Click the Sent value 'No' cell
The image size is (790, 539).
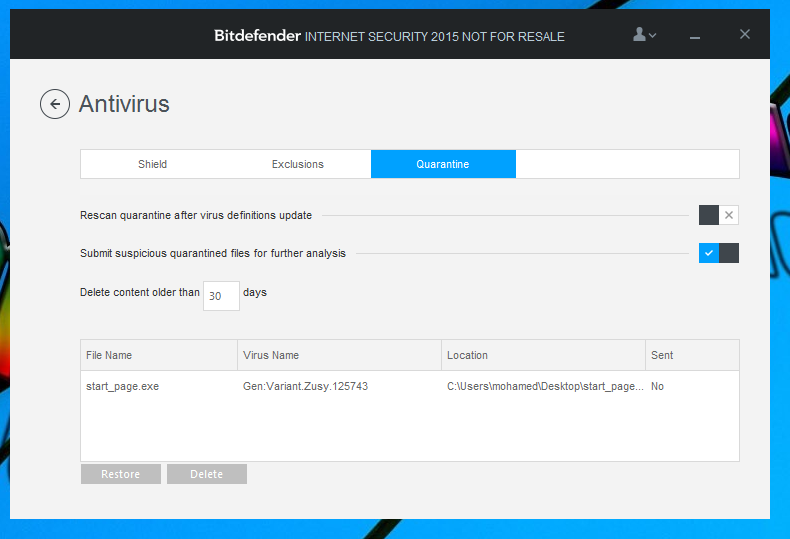click(657, 386)
